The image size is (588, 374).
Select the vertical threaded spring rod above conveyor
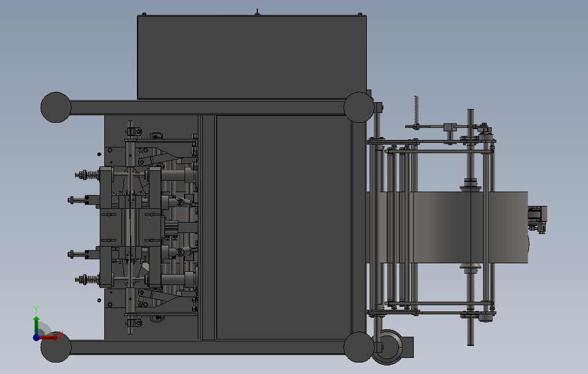(x=416, y=112)
